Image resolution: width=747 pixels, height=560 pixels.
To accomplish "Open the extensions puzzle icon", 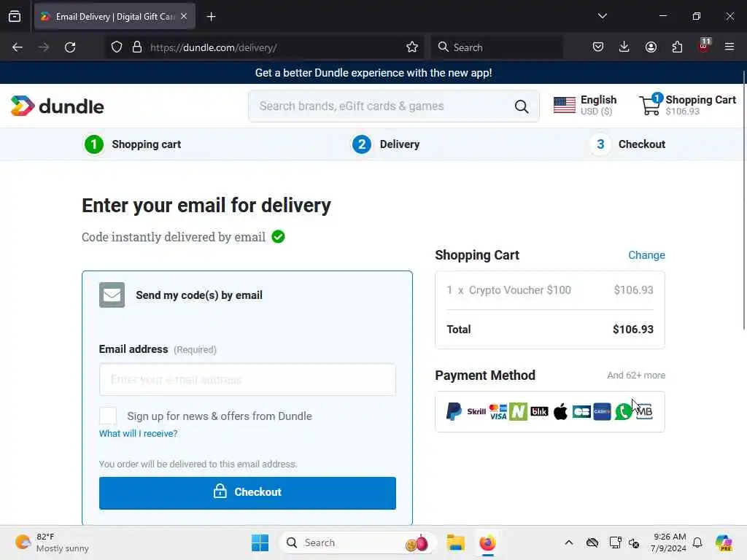I will [x=677, y=47].
